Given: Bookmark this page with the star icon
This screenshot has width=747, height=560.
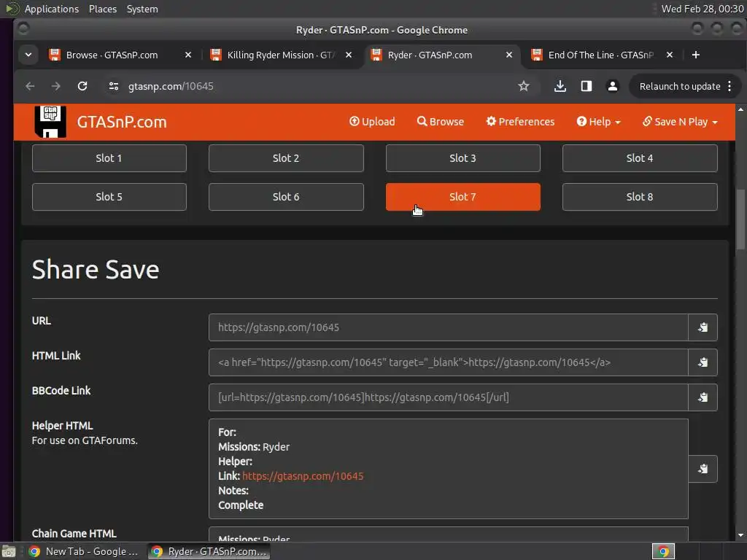Looking at the screenshot, I should (x=524, y=86).
